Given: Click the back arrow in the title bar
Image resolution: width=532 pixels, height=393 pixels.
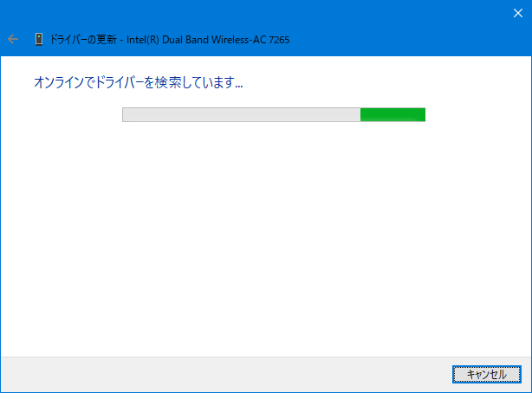Looking at the screenshot, I should 13,39.
